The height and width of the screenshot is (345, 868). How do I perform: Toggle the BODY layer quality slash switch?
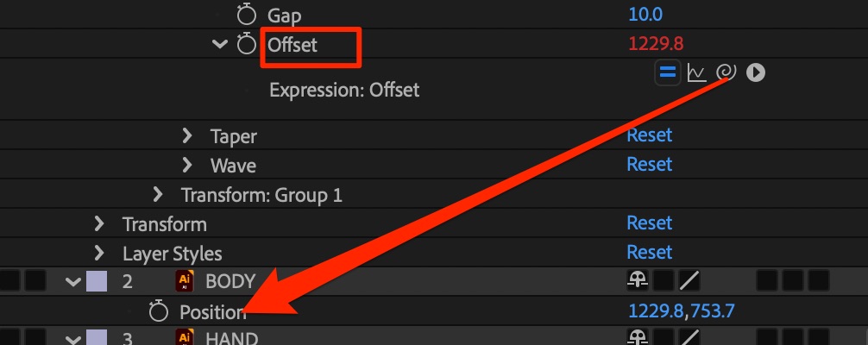(x=689, y=280)
